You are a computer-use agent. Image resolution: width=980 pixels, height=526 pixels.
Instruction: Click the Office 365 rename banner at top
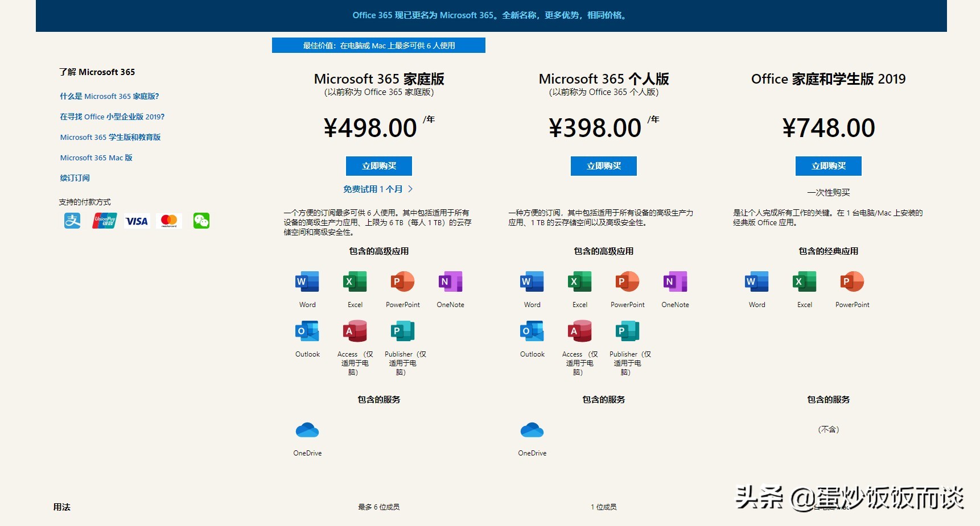click(x=490, y=15)
